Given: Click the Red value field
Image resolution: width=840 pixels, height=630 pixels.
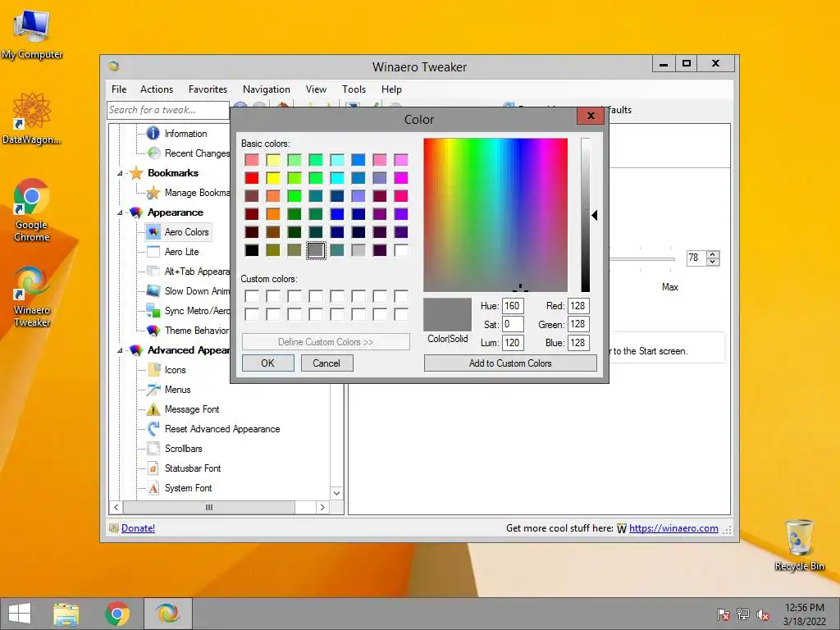Looking at the screenshot, I should click(578, 306).
